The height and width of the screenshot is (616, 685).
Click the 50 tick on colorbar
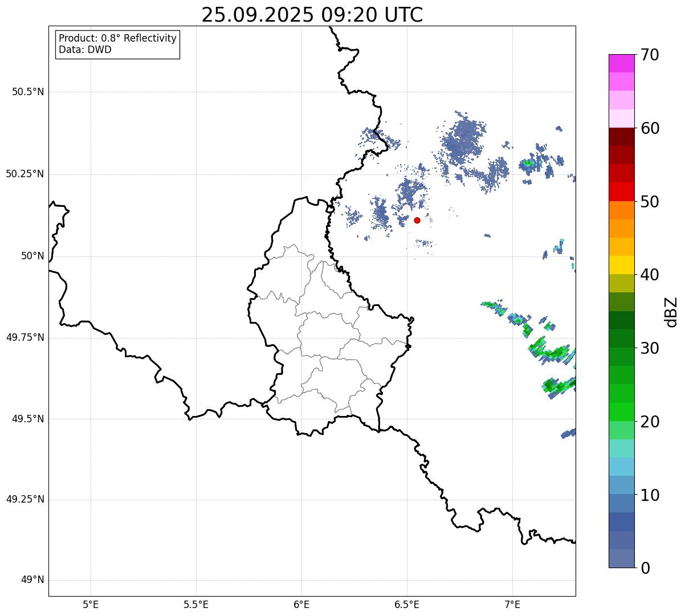(x=650, y=202)
